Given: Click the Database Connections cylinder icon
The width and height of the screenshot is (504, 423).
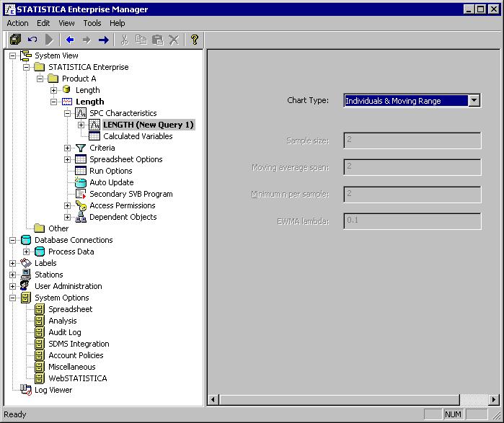Looking at the screenshot, I should [x=26, y=240].
